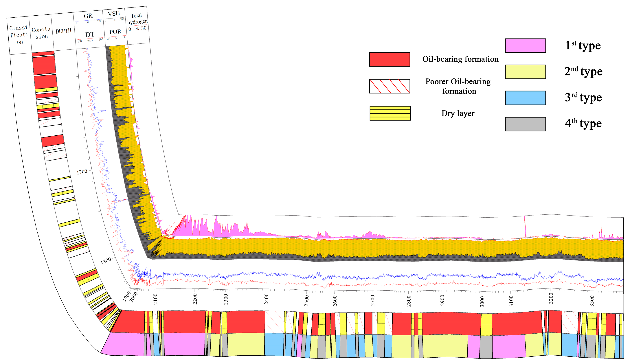Click the 1700 depth marker

(82, 172)
